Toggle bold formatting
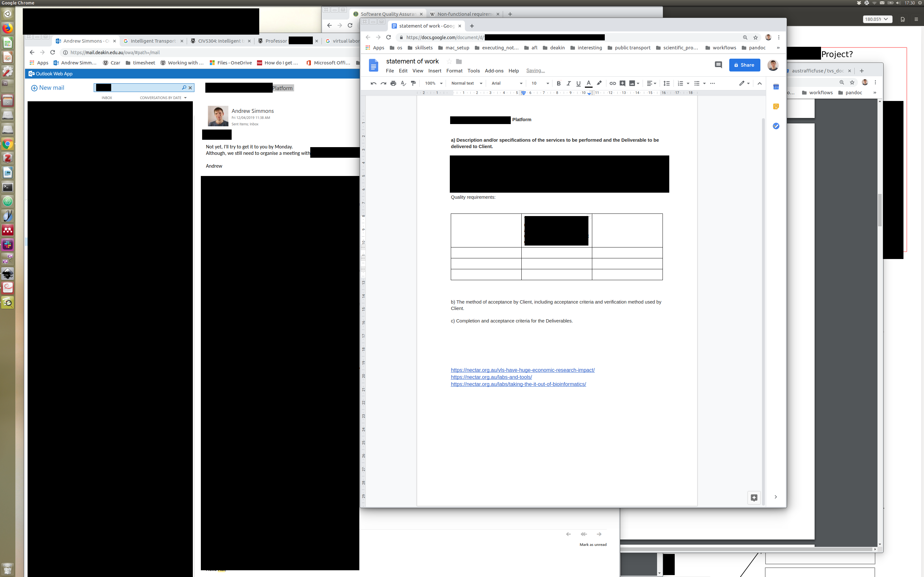 click(559, 83)
